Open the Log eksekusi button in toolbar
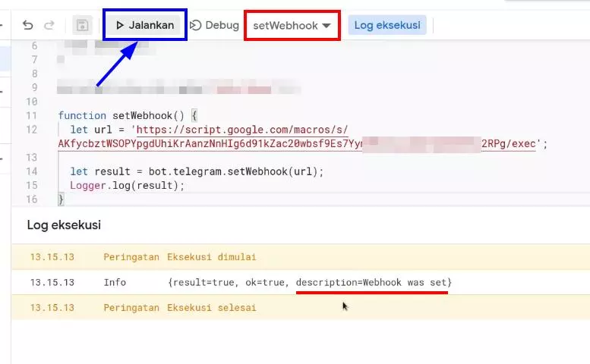 (x=387, y=25)
